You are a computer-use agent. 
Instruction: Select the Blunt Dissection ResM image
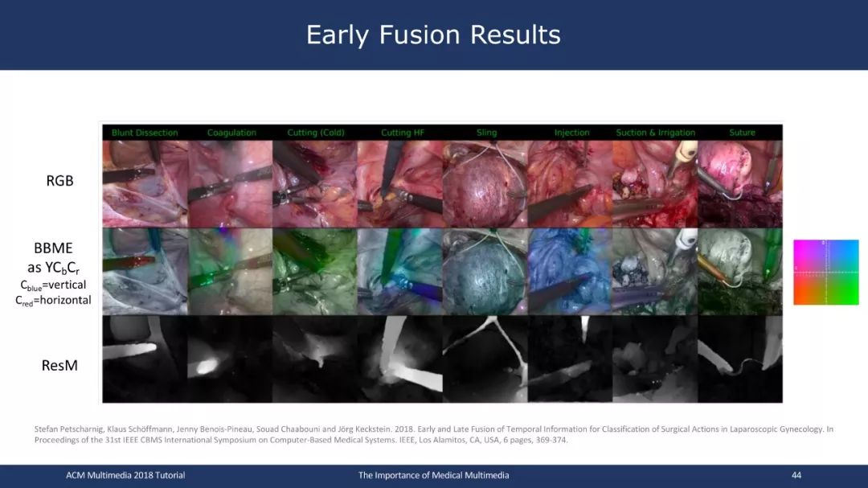point(145,359)
